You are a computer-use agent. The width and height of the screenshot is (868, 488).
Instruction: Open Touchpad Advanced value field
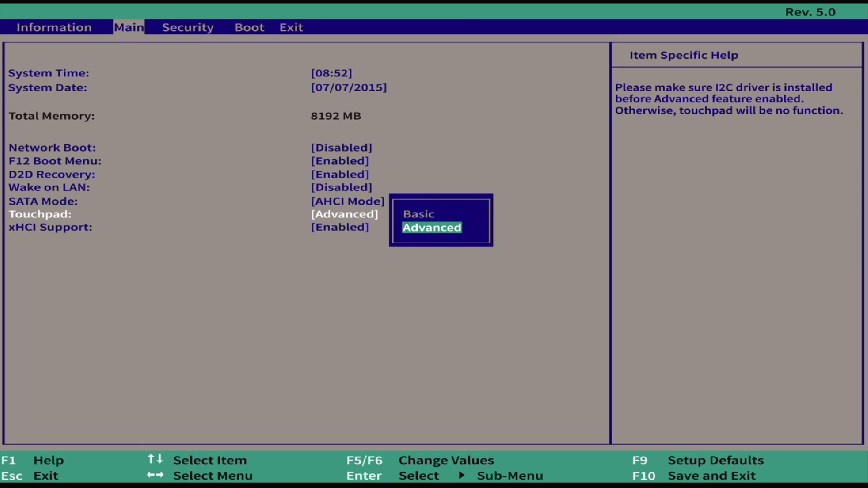pyautogui.click(x=344, y=214)
